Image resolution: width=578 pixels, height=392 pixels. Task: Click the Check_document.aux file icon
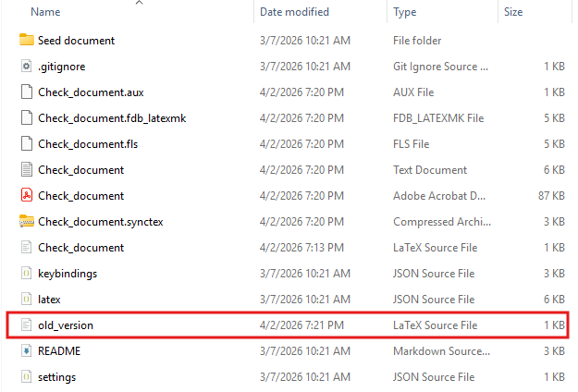pyautogui.click(x=27, y=92)
